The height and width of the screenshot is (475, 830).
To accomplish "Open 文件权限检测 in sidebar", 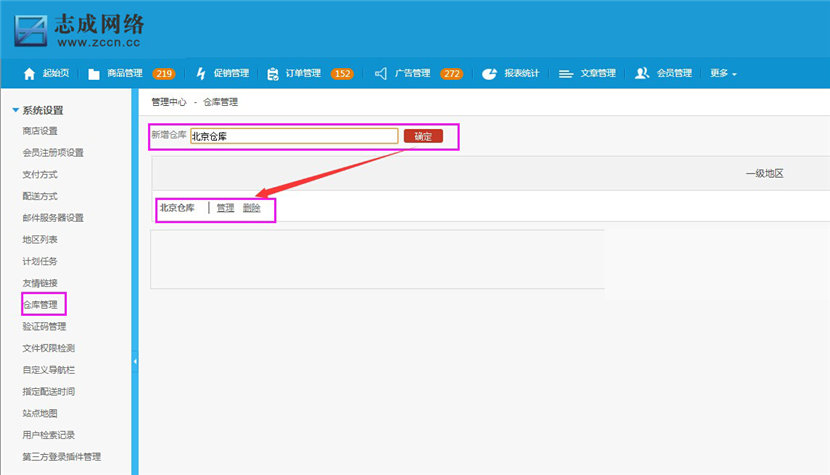I will [x=48, y=348].
